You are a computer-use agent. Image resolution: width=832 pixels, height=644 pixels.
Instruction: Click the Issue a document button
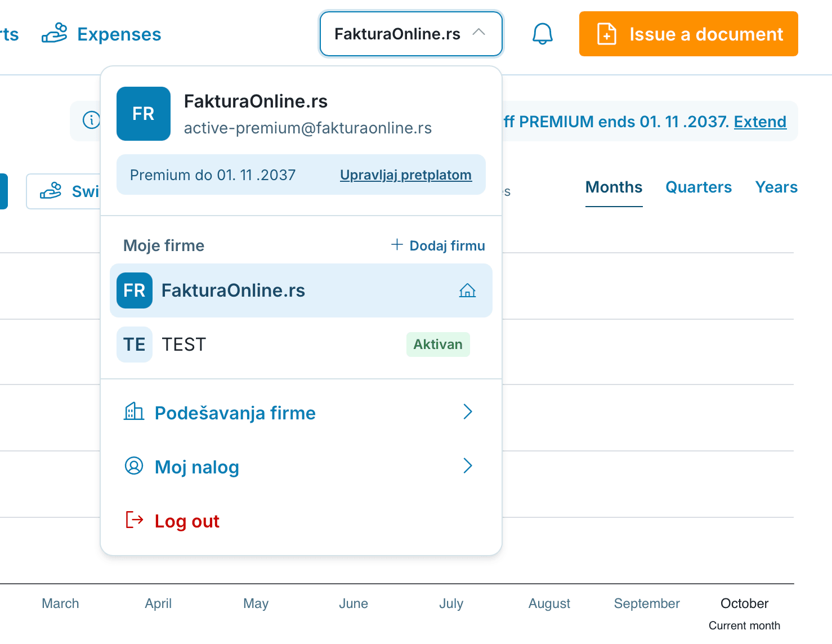pos(688,34)
